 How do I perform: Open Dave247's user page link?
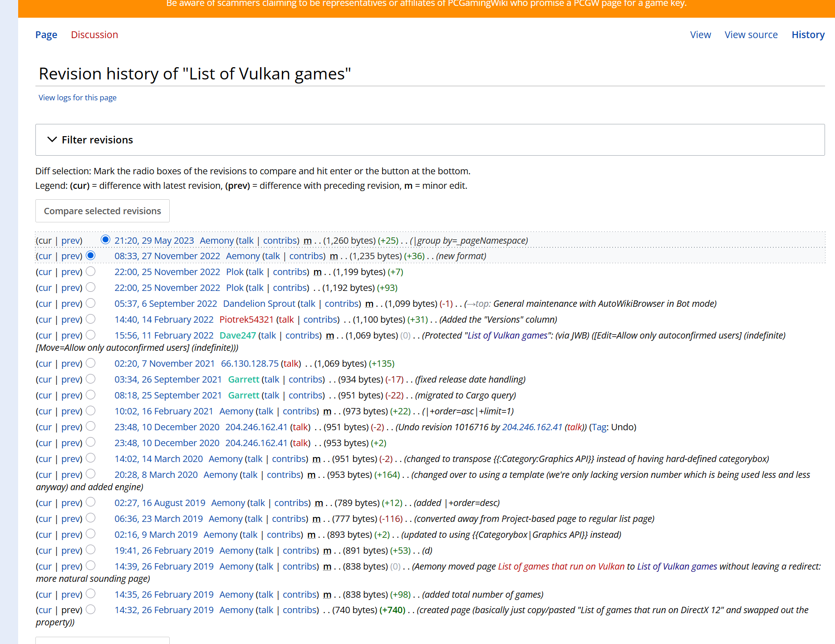[238, 335]
